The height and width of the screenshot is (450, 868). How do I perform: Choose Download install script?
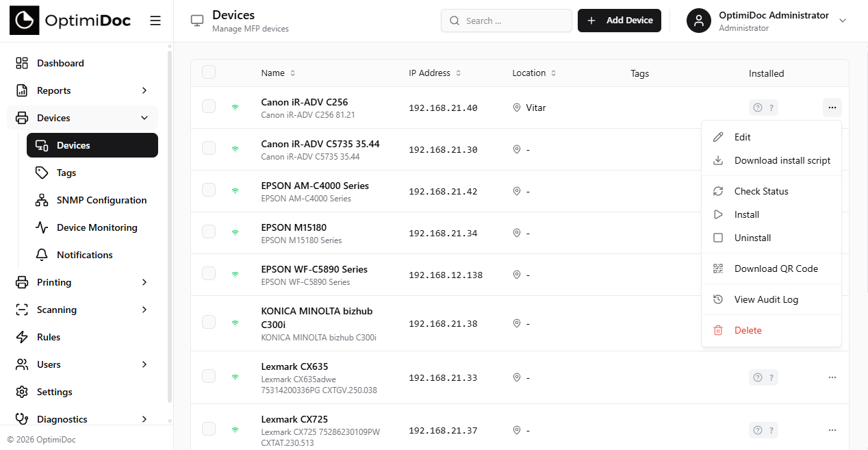(771, 160)
